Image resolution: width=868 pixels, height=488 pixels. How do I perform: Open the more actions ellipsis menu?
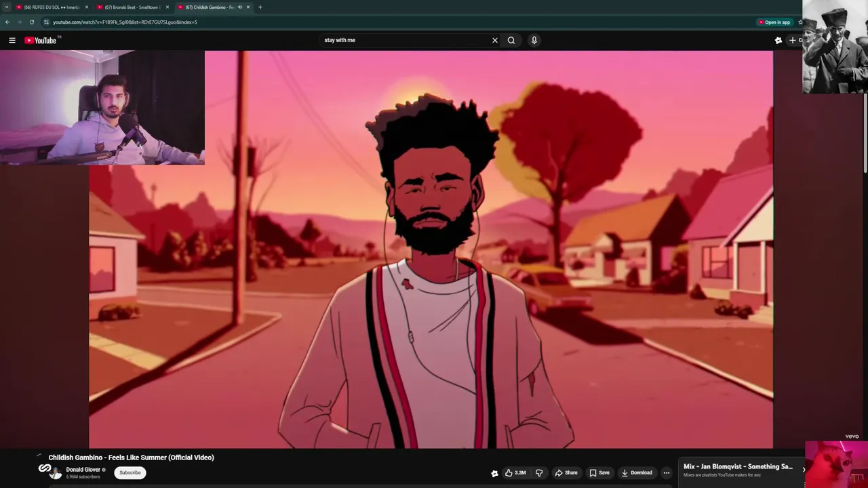[667, 472]
